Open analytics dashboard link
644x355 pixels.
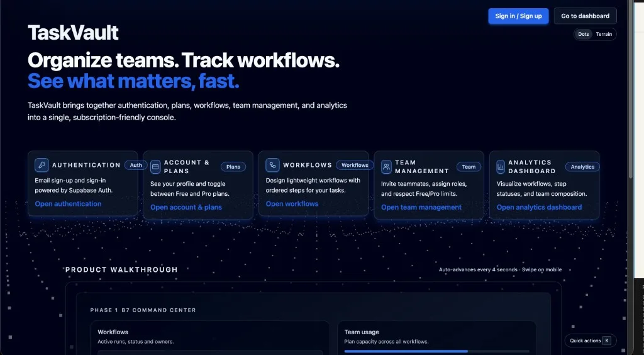pyautogui.click(x=539, y=207)
